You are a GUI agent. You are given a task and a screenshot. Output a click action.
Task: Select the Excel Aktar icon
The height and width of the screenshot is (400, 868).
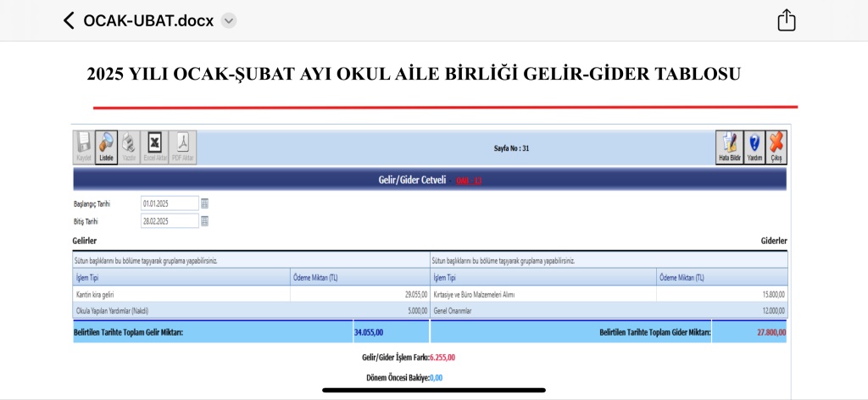click(155, 147)
